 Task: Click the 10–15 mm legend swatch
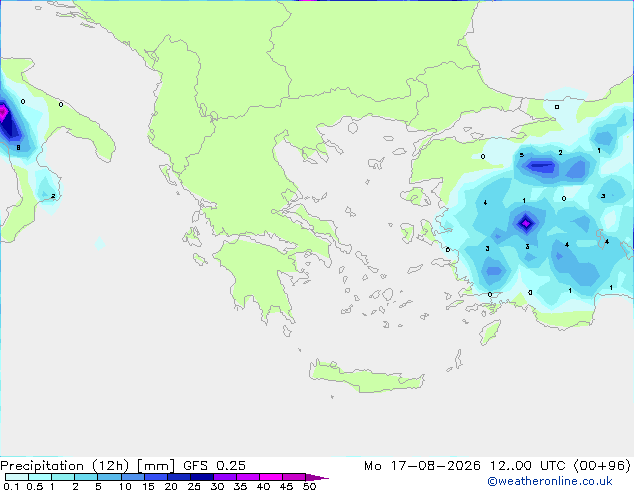(132, 477)
